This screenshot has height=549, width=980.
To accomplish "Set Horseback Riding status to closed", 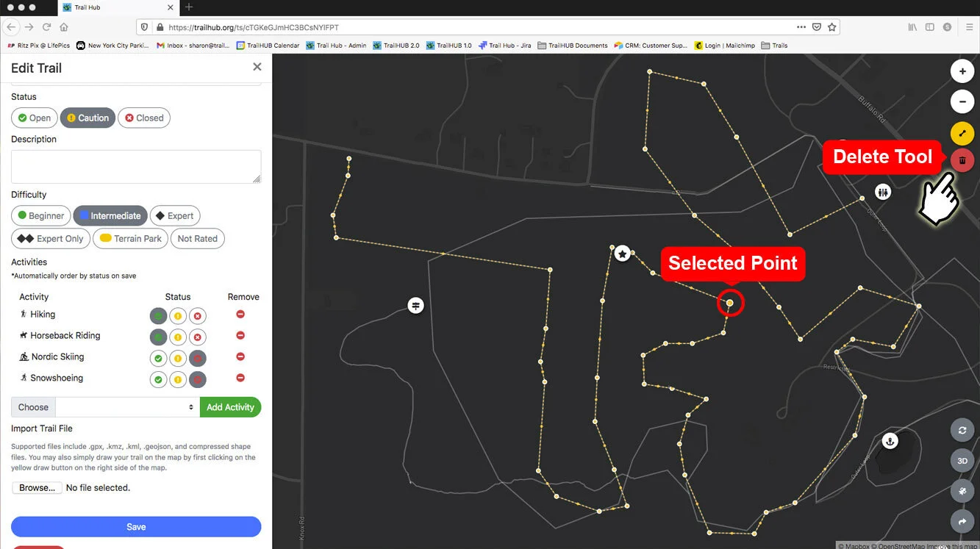I will pos(197,338).
